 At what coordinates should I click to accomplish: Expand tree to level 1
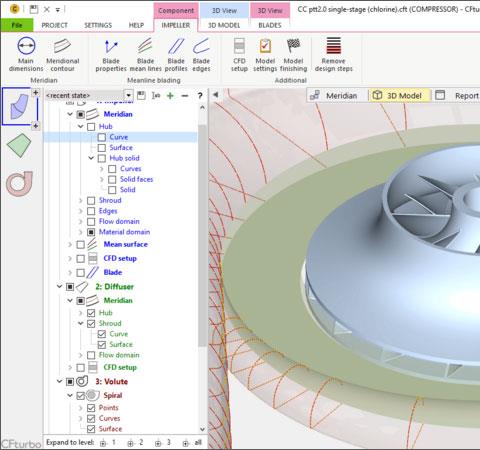108,443
